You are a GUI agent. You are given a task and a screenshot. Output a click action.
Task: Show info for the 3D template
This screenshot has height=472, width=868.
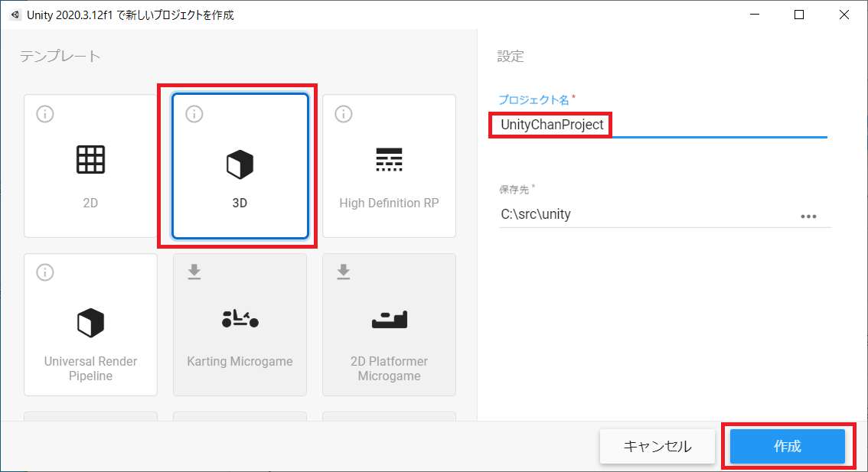click(x=194, y=114)
